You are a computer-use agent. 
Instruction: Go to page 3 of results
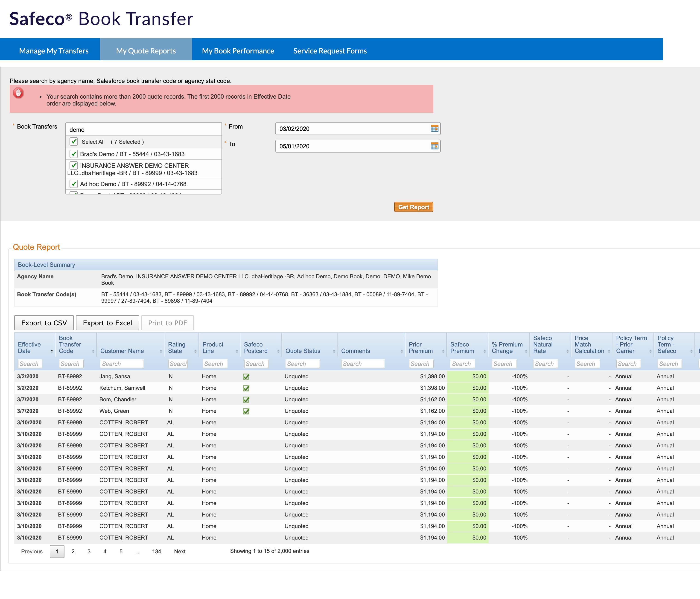coord(89,551)
